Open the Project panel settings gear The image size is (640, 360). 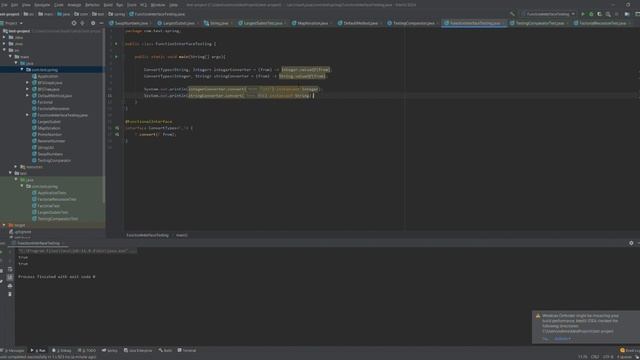pos(93,23)
